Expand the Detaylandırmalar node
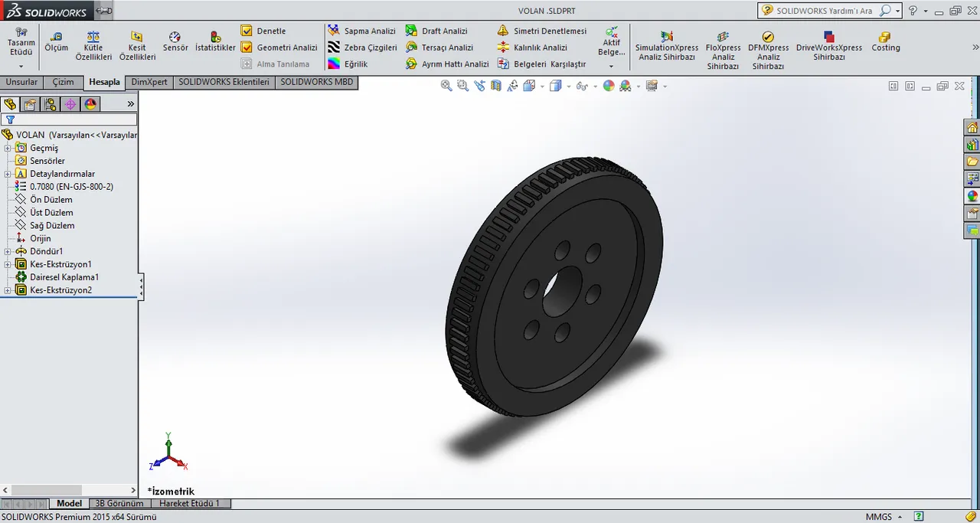Viewport: 980px width, 523px height. 7,174
